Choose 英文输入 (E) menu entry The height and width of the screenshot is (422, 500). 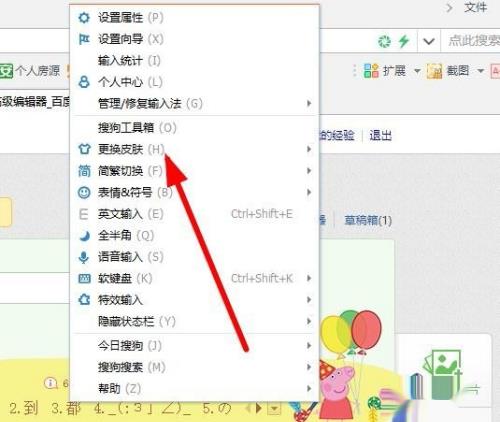pos(194,214)
